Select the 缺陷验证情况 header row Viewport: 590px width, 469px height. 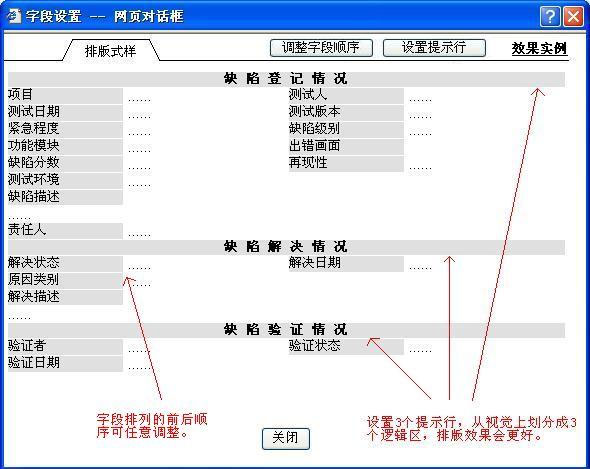[286, 330]
